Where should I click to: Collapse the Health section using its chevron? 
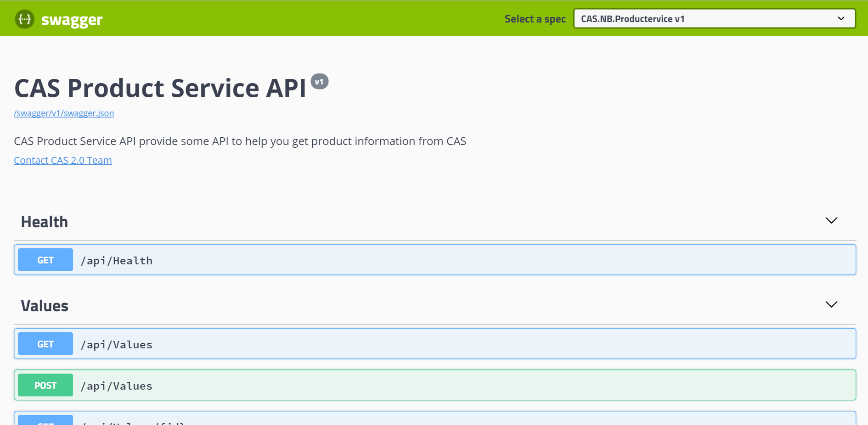831,221
